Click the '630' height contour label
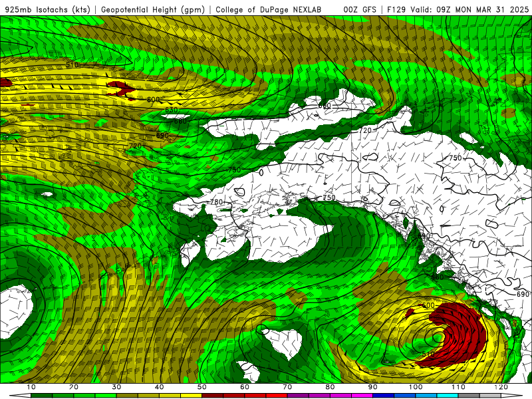This screenshot has width=532, height=399. 172,110
